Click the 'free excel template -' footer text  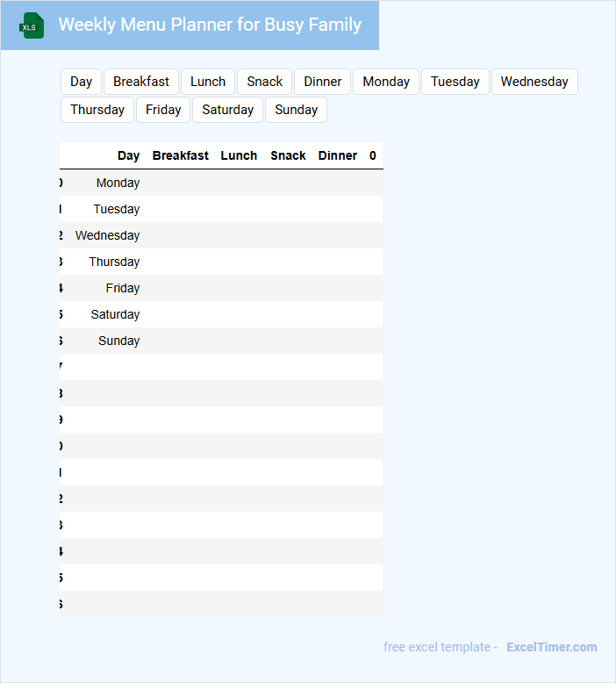point(441,647)
